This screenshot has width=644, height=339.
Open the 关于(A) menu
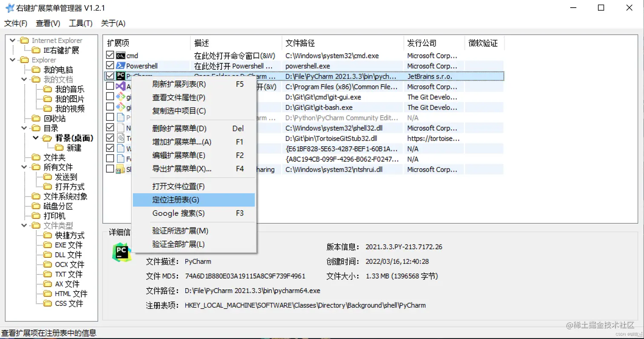(113, 23)
